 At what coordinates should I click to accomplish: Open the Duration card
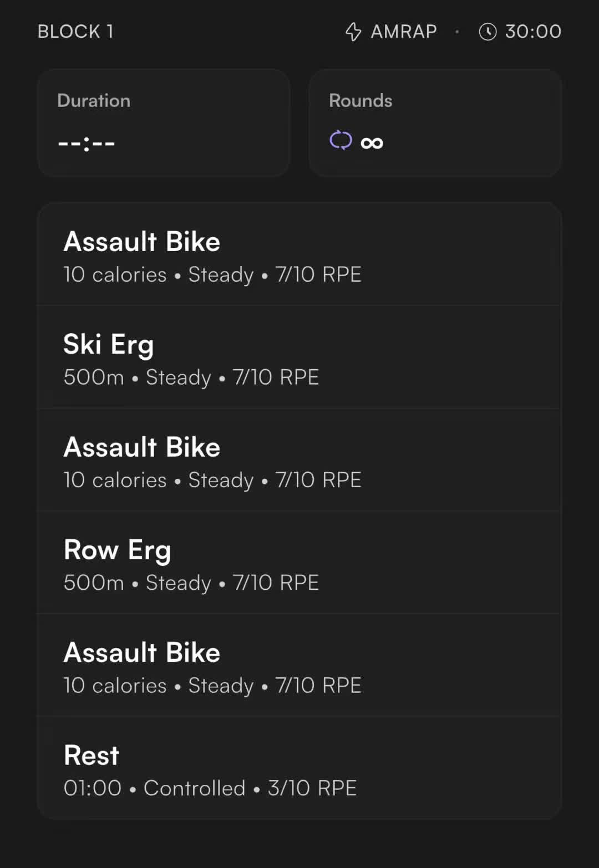click(164, 123)
